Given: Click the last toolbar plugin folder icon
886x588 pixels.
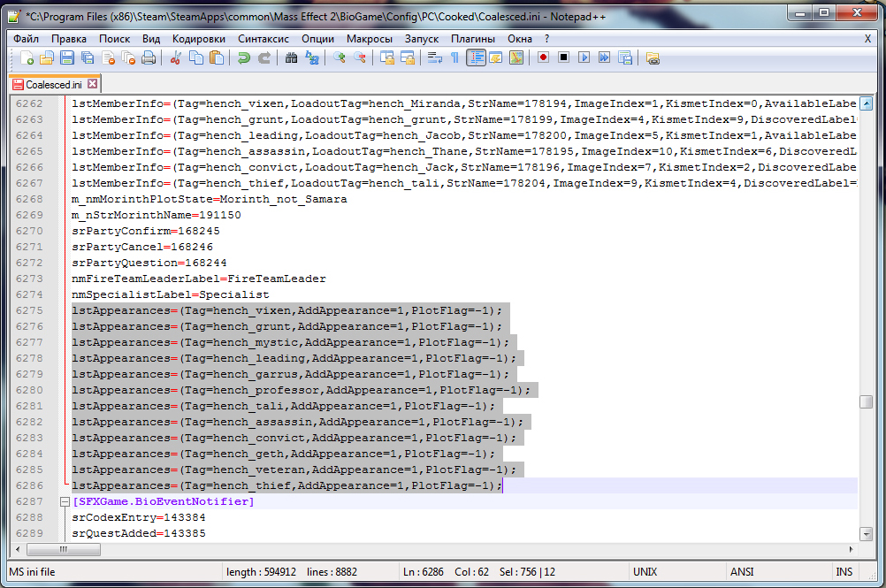Looking at the screenshot, I should coord(653,57).
